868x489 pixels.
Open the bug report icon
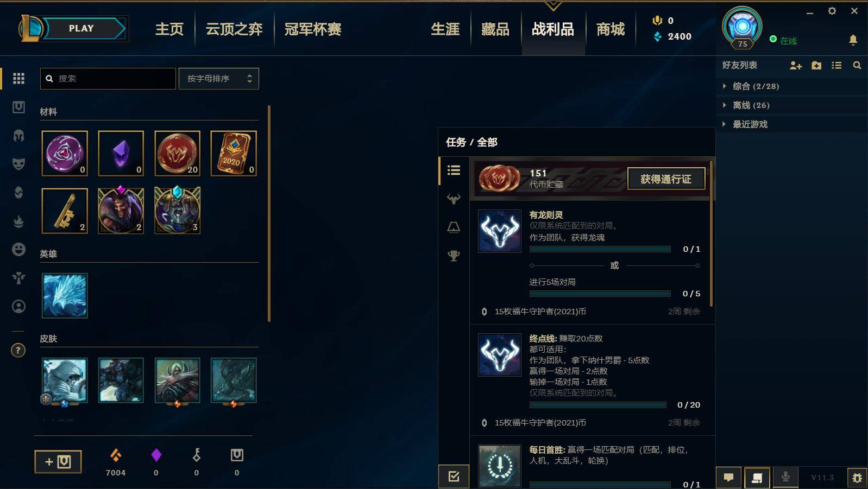tap(857, 478)
